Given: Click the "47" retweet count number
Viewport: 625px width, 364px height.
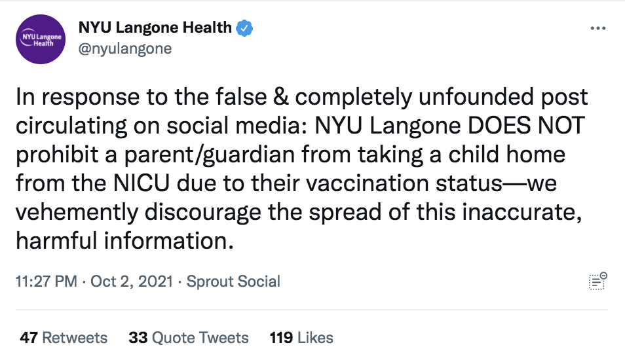Looking at the screenshot, I should (28, 338).
